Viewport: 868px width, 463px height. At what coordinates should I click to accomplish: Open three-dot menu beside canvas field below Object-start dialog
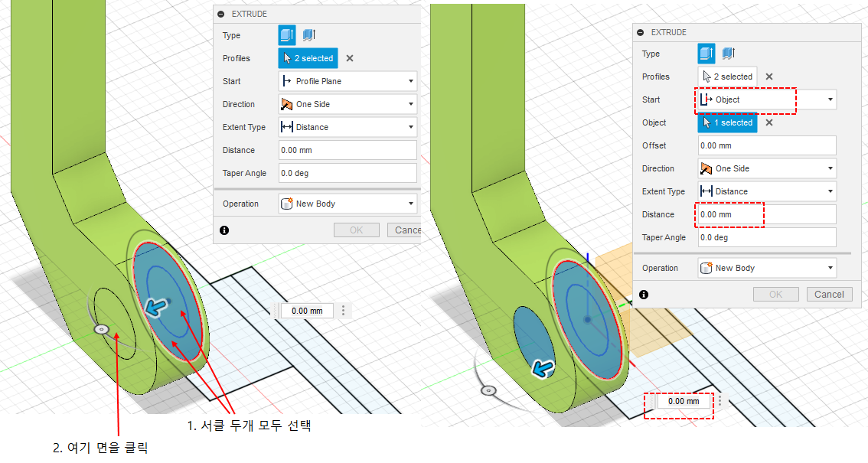(x=720, y=402)
